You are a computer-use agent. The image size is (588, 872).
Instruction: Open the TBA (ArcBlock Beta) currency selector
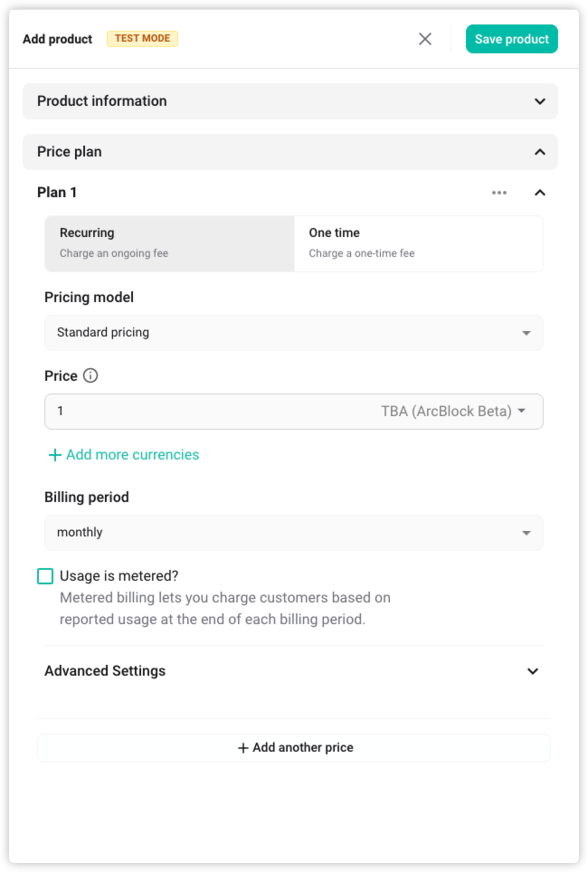click(x=452, y=411)
